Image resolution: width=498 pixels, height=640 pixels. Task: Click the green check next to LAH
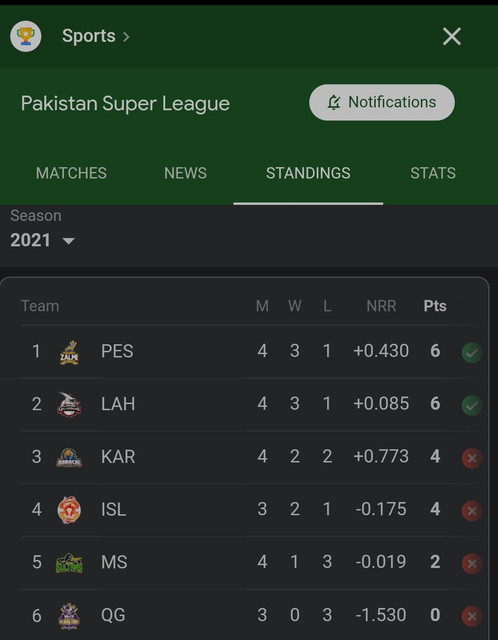pos(472,405)
